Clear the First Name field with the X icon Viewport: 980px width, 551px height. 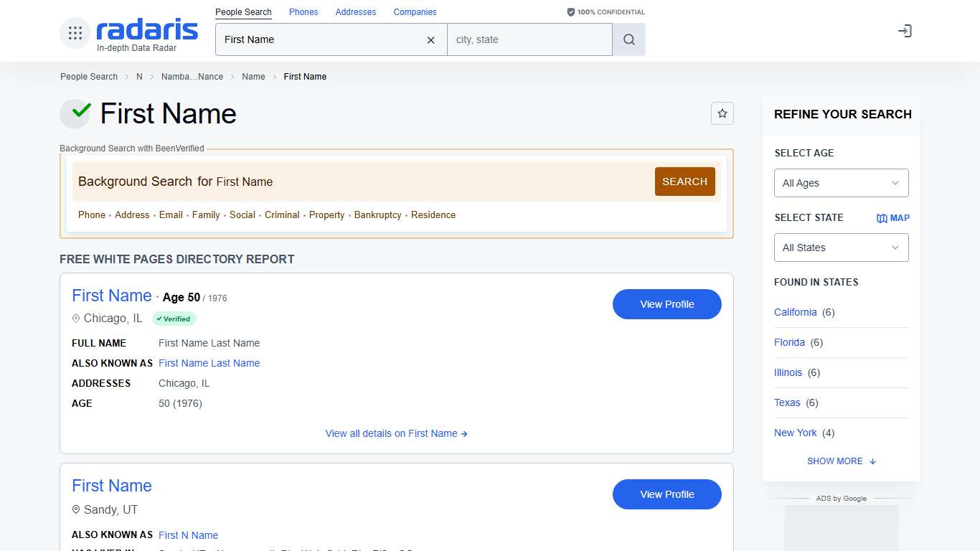(x=430, y=40)
